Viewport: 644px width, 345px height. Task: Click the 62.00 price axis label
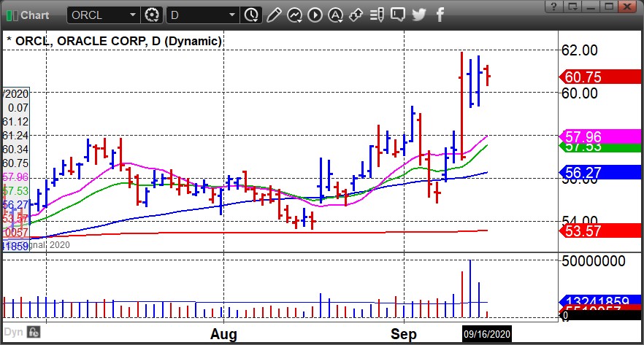coord(580,50)
